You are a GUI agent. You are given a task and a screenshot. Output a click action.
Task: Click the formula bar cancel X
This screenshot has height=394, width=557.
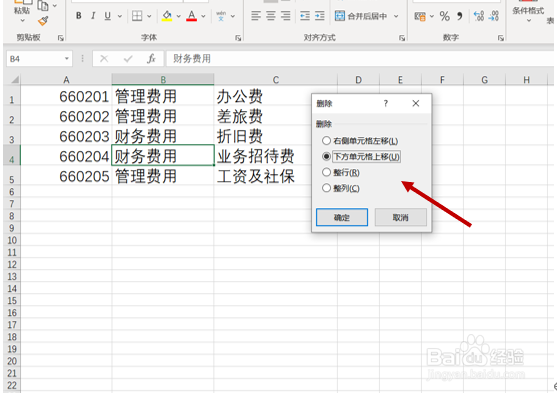click(x=104, y=59)
